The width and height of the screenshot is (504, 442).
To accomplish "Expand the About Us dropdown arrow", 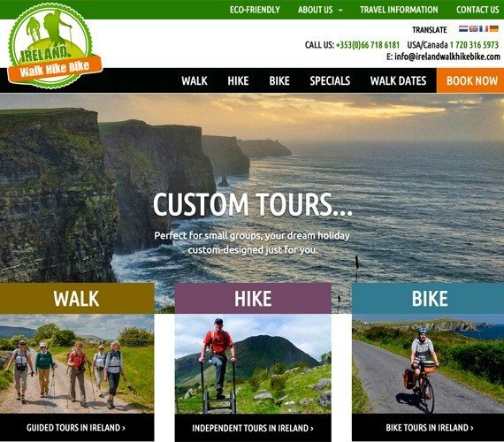I will click(340, 11).
